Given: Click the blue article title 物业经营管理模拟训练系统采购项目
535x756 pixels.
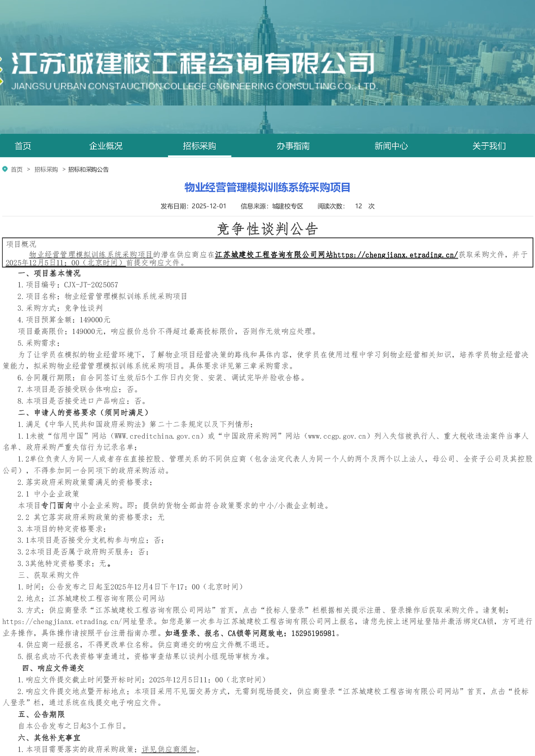Looking at the screenshot, I should 267,187.
